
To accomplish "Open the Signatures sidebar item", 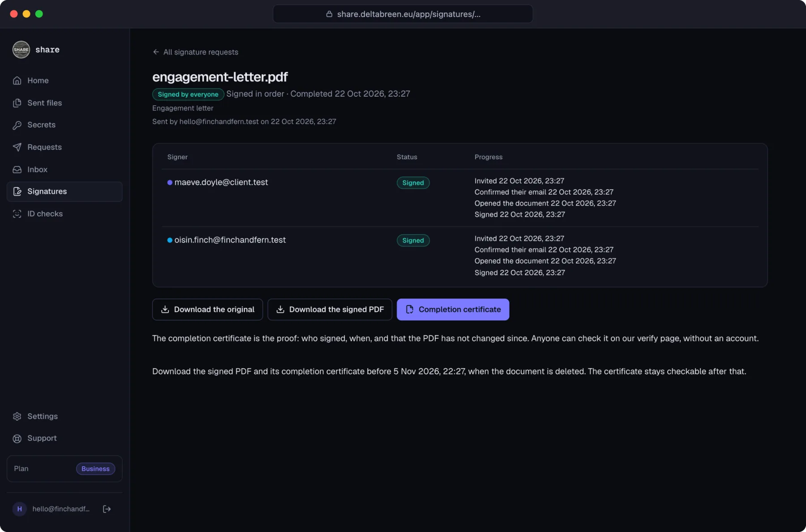I will click(64, 192).
